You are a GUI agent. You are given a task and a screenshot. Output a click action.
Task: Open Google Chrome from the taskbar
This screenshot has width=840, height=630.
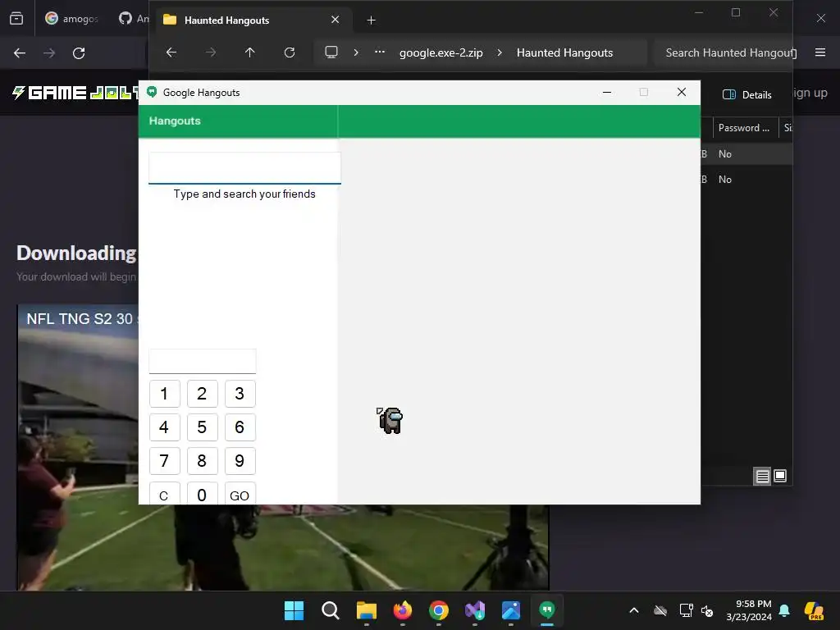[x=439, y=610]
